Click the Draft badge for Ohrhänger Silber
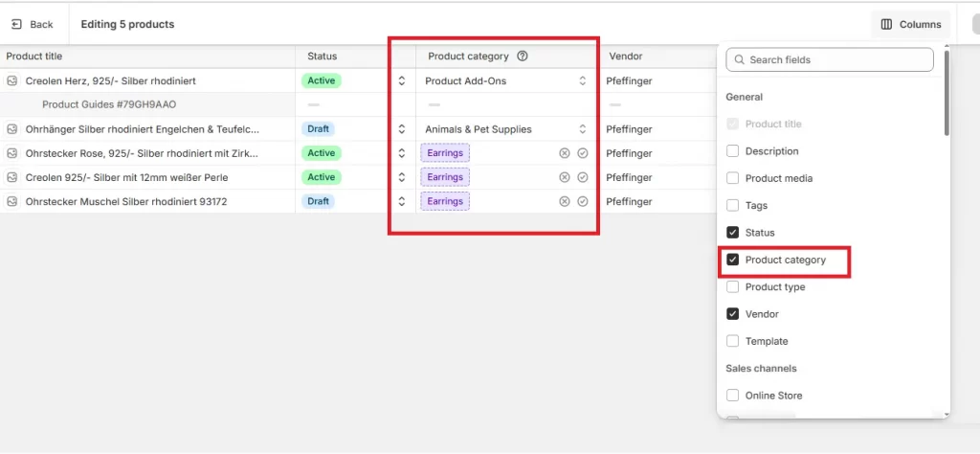The image size is (980, 454). (x=318, y=129)
